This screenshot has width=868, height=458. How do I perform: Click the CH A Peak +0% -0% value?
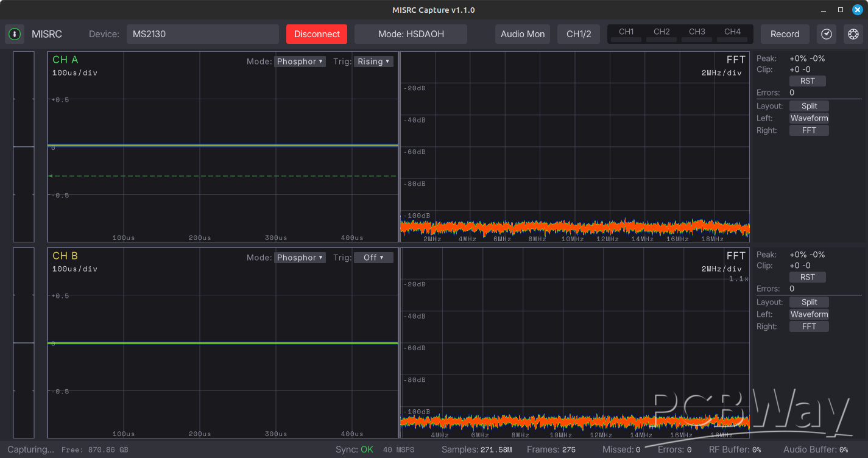coord(807,59)
